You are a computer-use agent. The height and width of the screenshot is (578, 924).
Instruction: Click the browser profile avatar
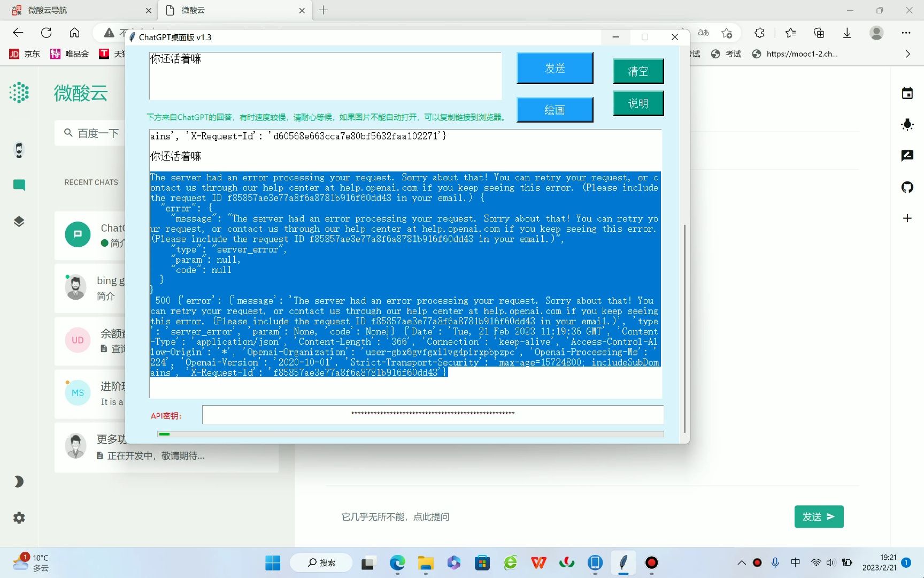[x=876, y=33]
